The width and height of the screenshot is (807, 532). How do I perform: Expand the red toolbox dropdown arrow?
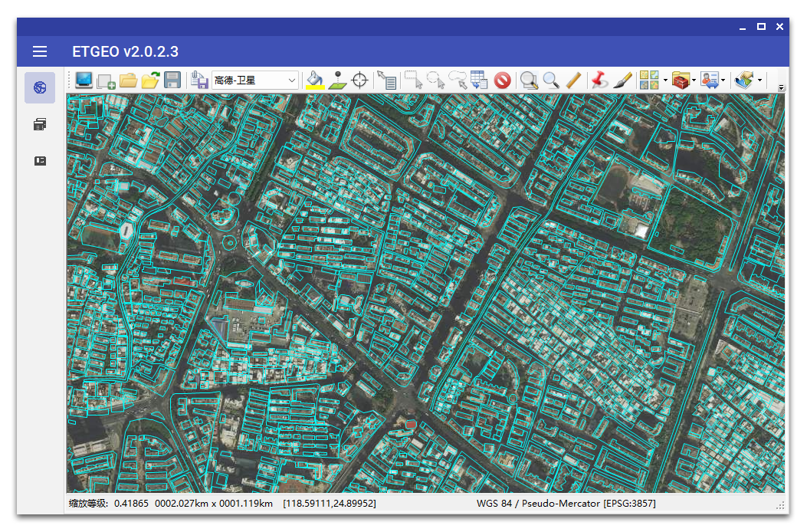pyautogui.click(x=694, y=80)
